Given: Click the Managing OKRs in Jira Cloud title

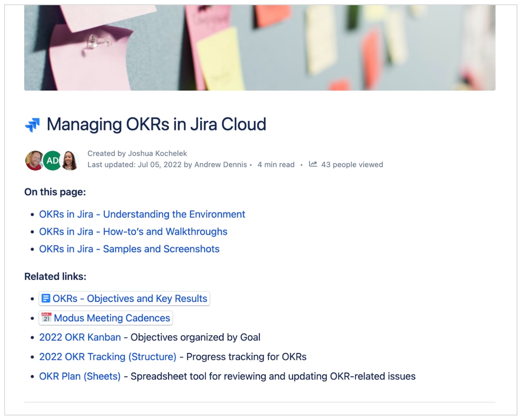Looking at the screenshot, I should point(157,124).
